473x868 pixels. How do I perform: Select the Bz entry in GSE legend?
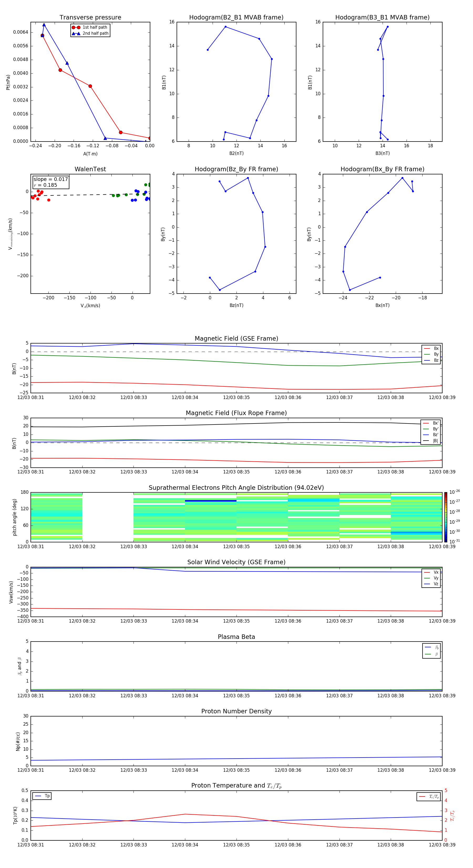click(x=431, y=360)
